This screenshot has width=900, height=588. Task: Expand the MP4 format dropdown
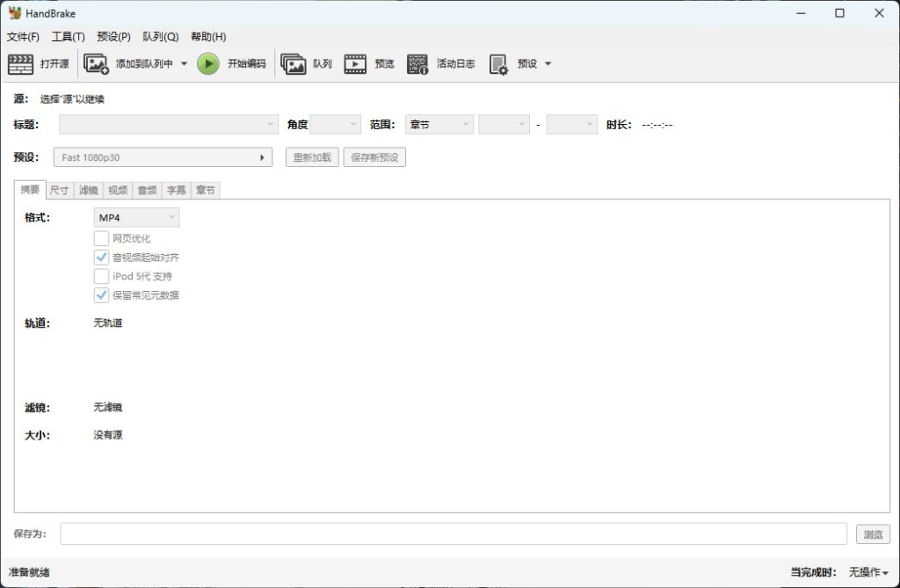pyautogui.click(x=136, y=217)
